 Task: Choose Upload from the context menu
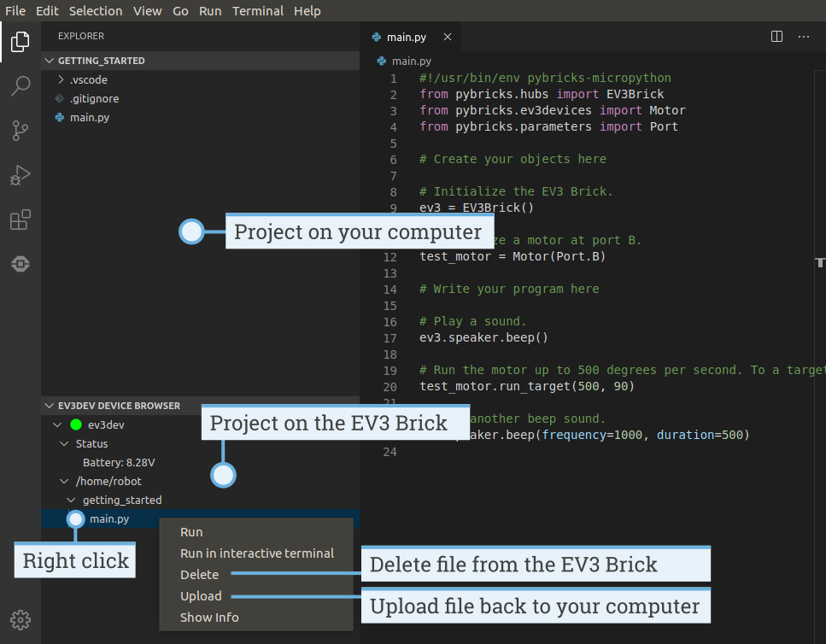201,596
